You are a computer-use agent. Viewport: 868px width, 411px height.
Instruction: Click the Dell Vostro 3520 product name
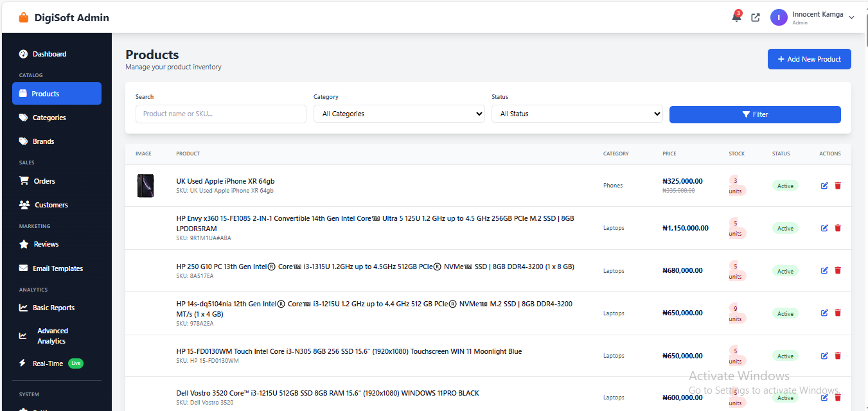point(328,393)
